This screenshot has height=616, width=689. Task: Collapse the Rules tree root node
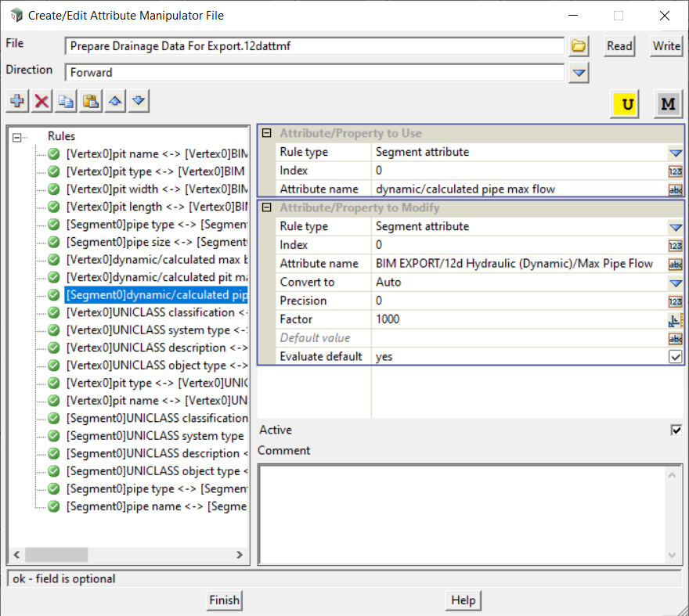(x=18, y=136)
